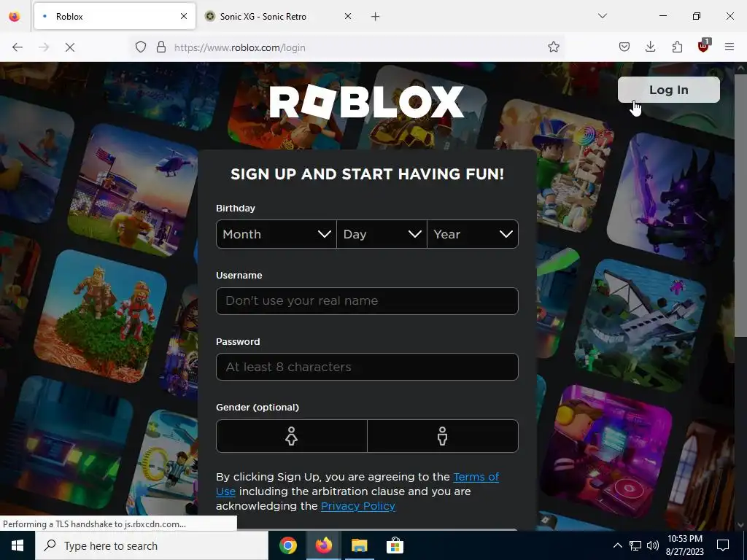
Task: Click the Firefox logo in title bar
Action: [x=15, y=16]
